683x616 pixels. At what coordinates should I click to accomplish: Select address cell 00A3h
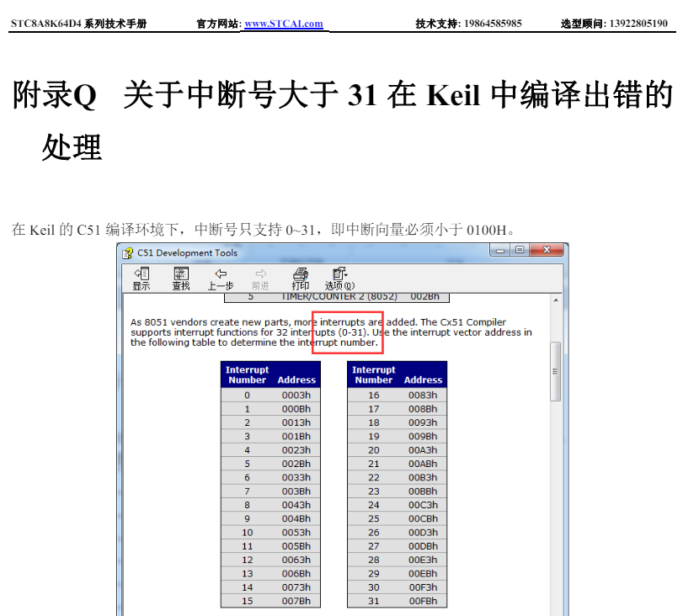(423, 450)
